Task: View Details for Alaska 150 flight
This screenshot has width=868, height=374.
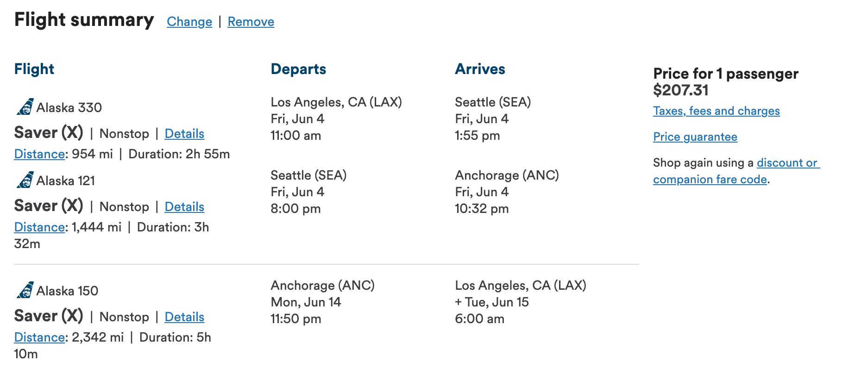Action: pos(184,317)
